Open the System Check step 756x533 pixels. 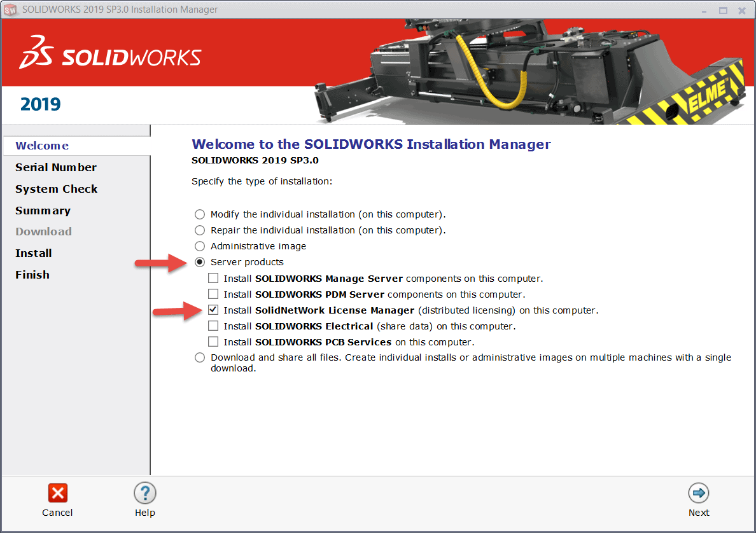(x=56, y=189)
